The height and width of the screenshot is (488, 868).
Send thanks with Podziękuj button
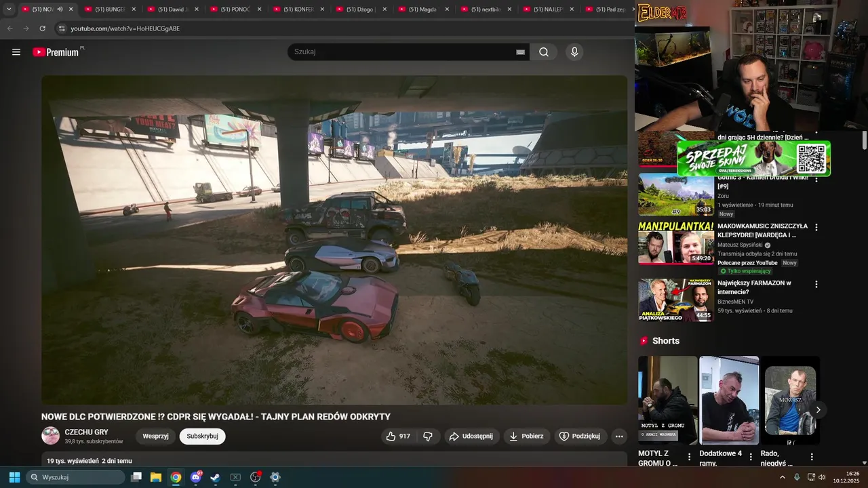pos(580,436)
